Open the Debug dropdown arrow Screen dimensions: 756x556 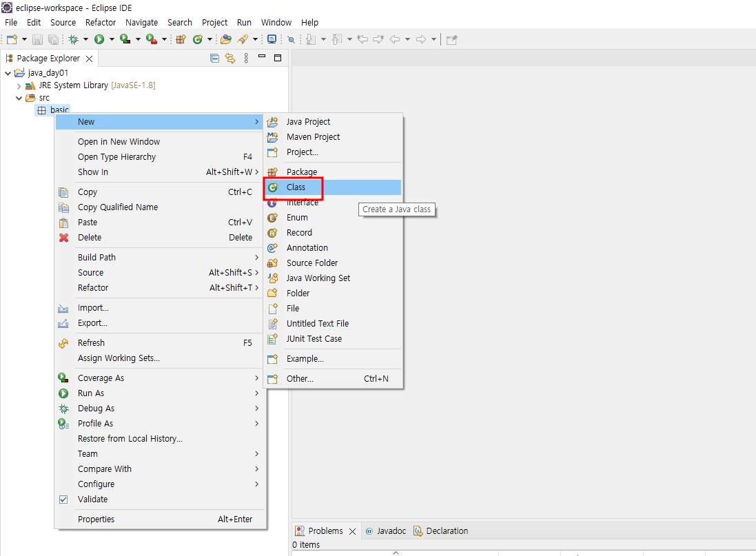point(85,39)
